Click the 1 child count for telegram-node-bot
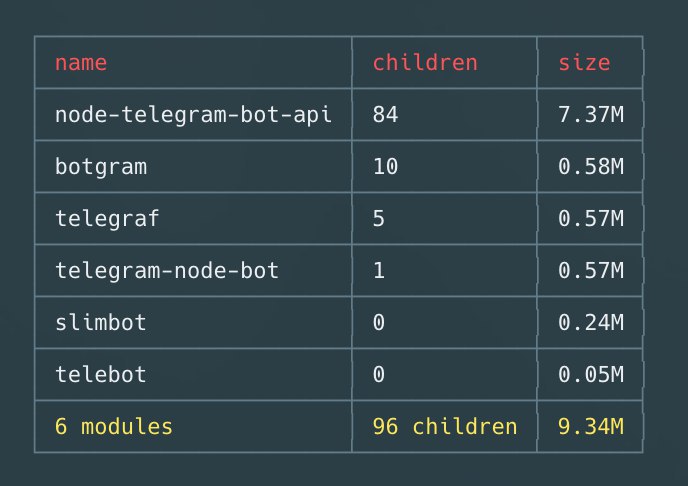 379,271
